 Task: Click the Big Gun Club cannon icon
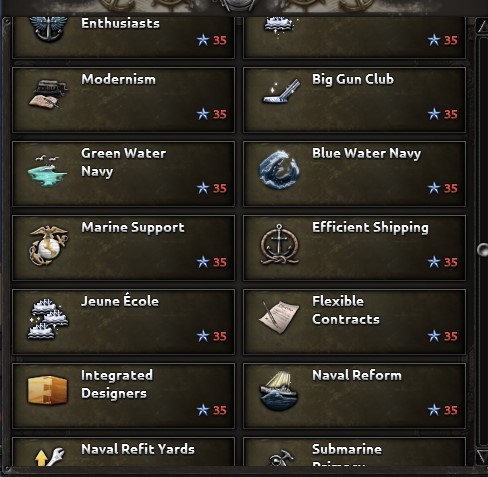281,91
